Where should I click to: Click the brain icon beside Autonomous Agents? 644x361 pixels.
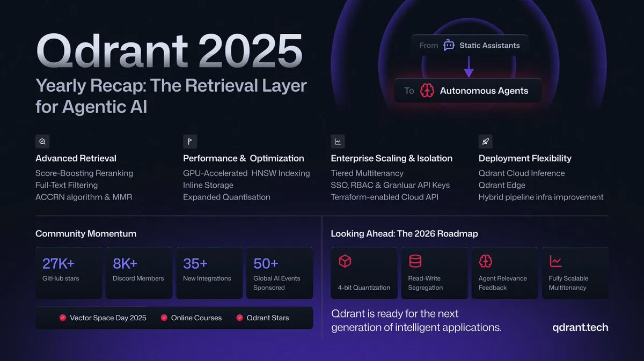[x=427, y=91]
